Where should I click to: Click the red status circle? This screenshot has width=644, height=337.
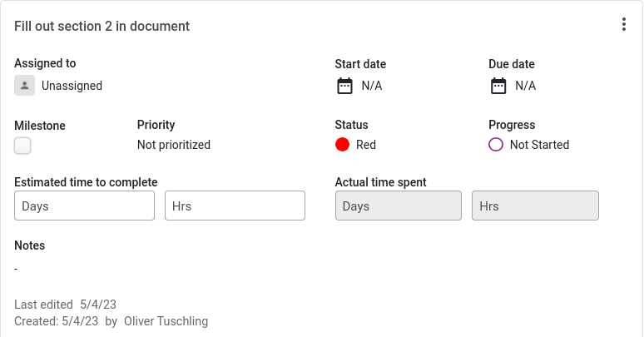342,145
